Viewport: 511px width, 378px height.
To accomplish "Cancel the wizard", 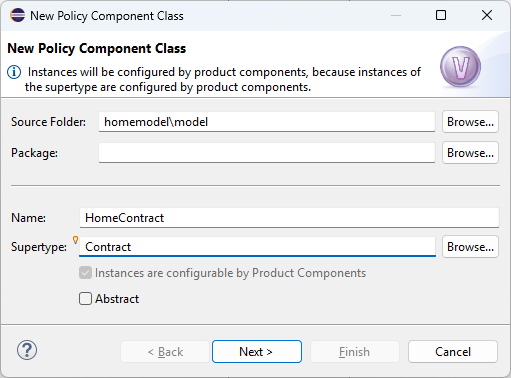I will coord(453,352).
